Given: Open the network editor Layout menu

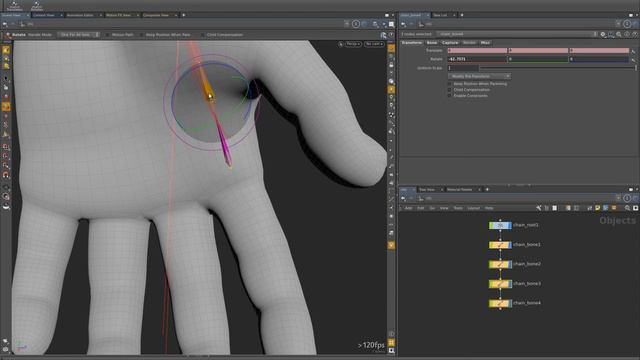Looking at the screenshot, I should tap(473, 208).
